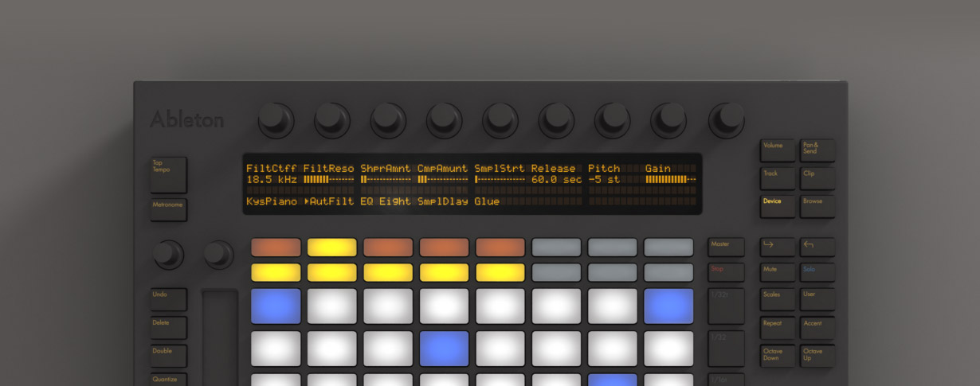The width and height of the screenshot is (980, 386).
Task: Toggle the Mute button
Action: pyautogui.click(x=778, y=272)
